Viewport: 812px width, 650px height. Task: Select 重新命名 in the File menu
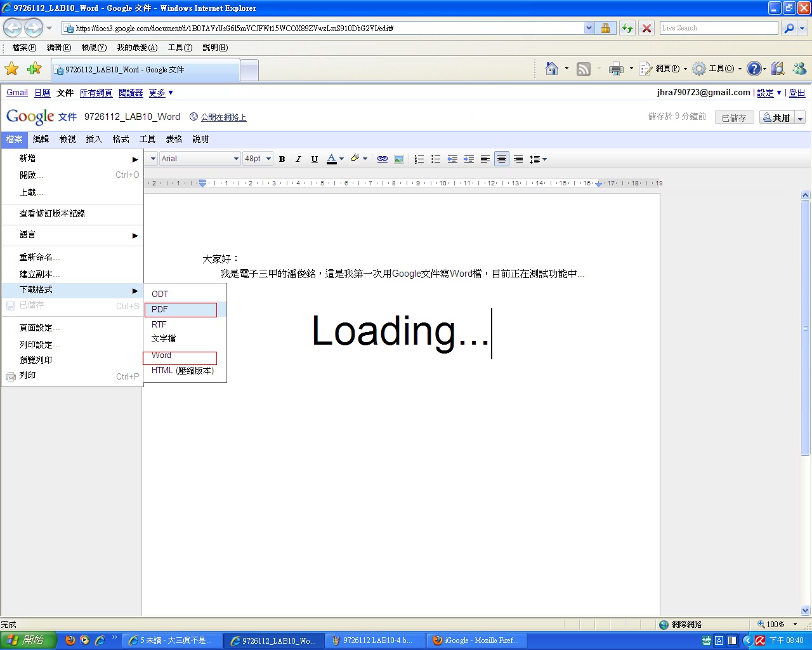click(x=72, y=257)
